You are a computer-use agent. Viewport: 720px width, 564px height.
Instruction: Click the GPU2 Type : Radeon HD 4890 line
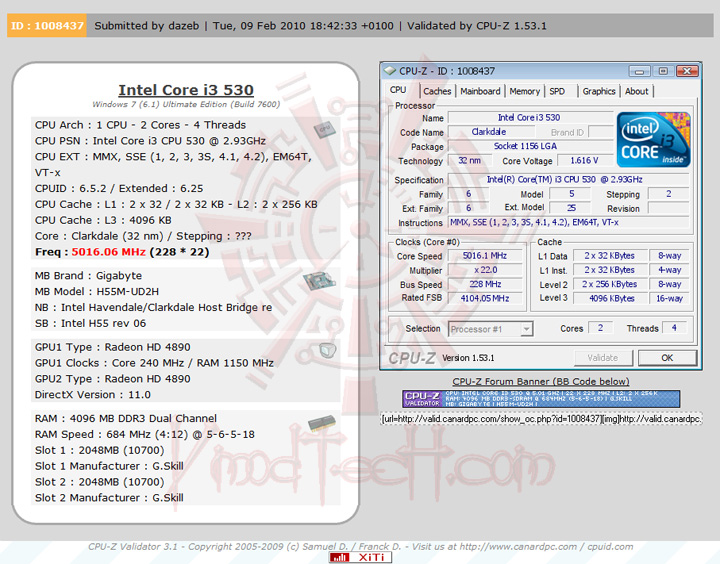tap(112, 379)
